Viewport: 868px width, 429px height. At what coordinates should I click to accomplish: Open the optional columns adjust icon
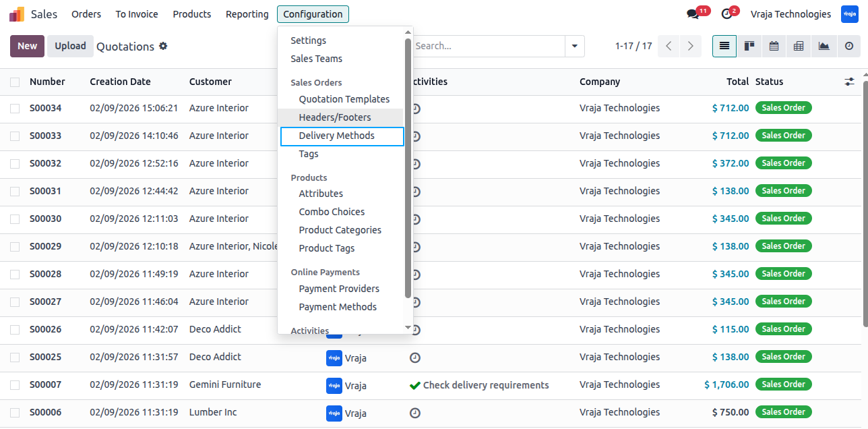(x=849, y=82)
